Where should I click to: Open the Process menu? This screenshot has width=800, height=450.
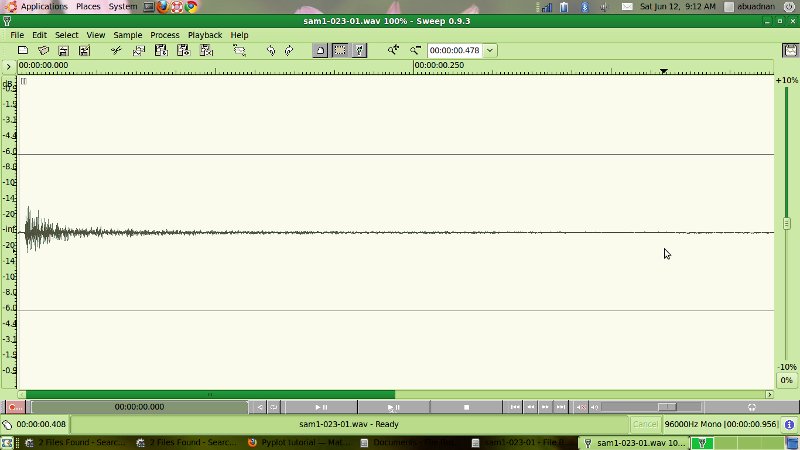165,35
